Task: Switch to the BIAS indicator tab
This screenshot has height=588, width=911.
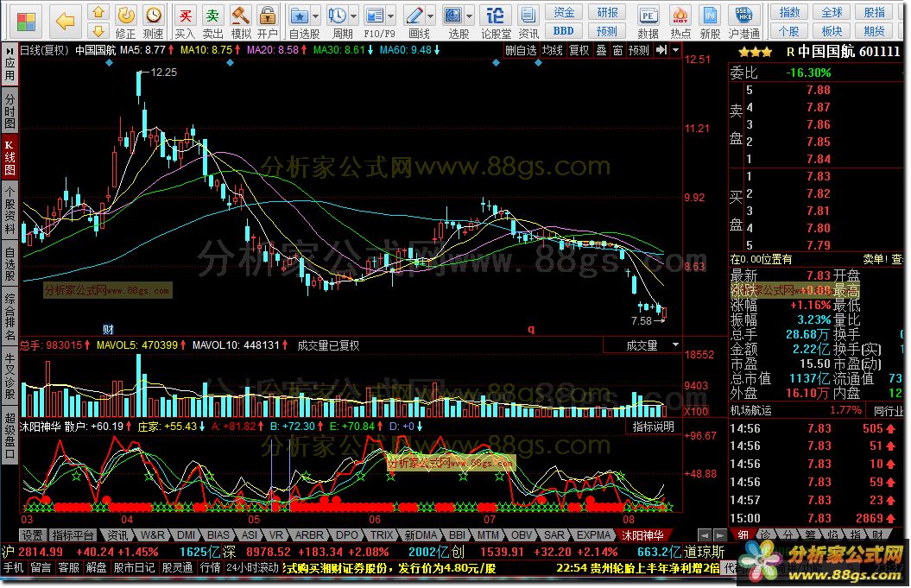Action: pos(218,534)
